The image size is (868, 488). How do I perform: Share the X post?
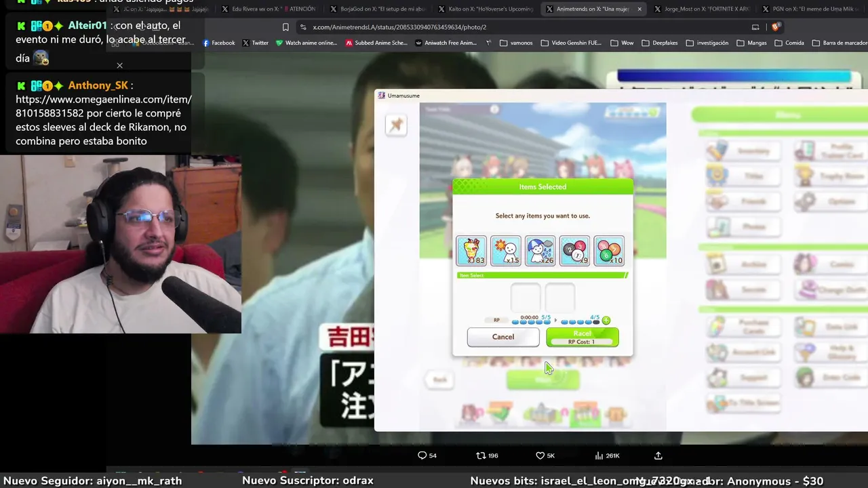coord(658,455)
